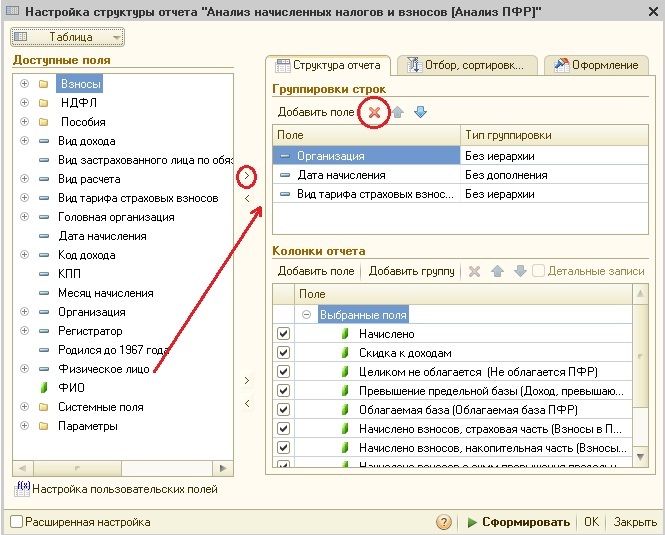Select Организация grouping row
The height and width of the screenshot is (535, 665).
tap(460, 156)
